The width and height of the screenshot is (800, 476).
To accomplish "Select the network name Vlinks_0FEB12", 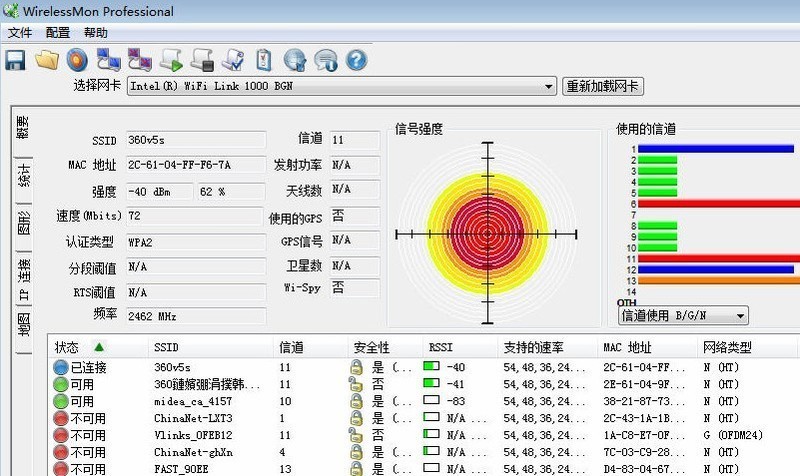I will 193,435.
